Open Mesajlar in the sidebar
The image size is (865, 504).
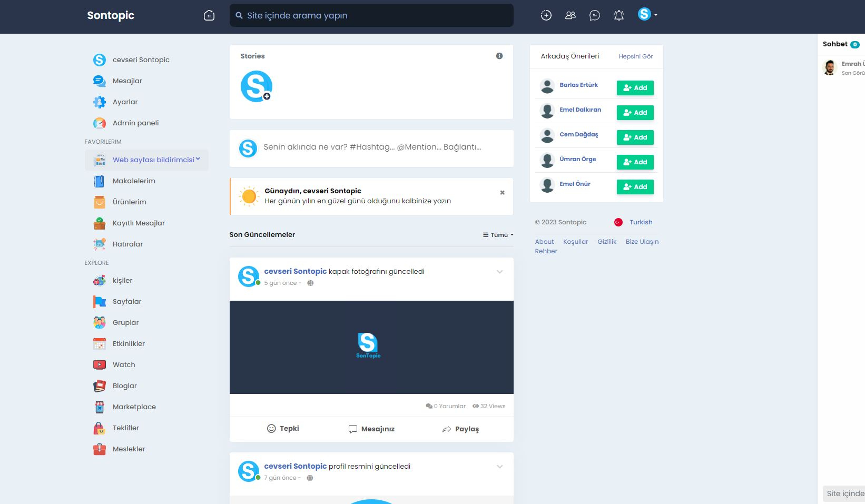tap(127, 81)
